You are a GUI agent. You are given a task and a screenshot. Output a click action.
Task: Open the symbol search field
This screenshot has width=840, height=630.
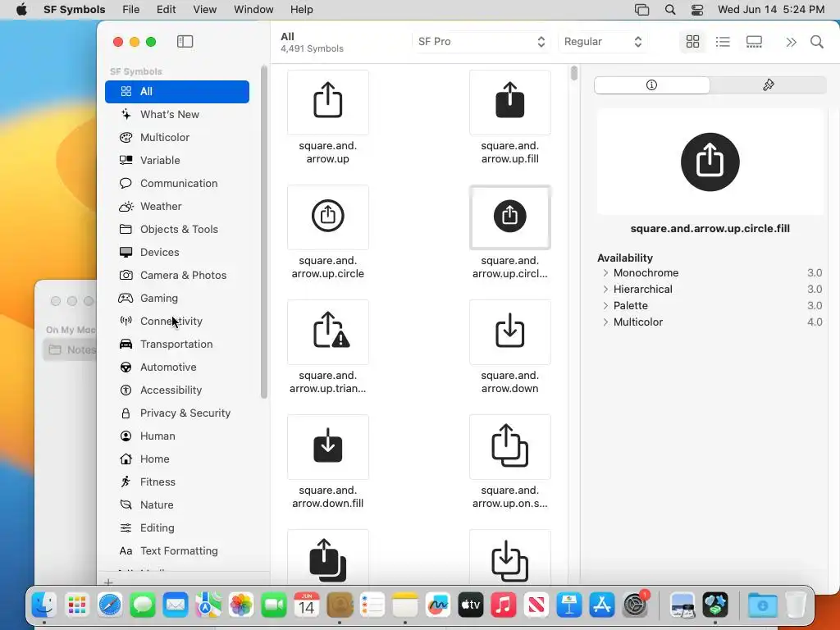click(817, 42)
